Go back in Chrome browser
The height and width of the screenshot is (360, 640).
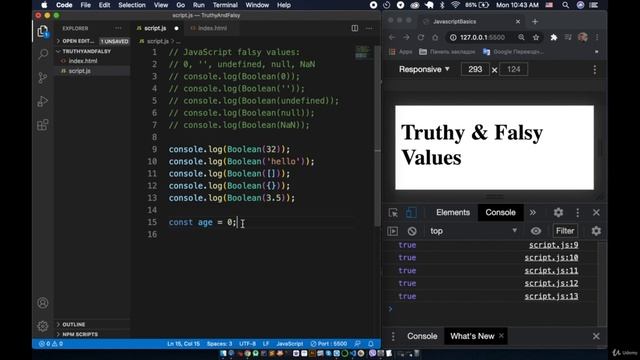point(392,37)
